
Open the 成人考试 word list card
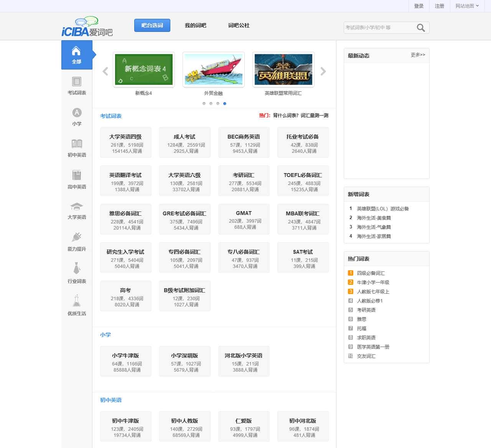(x=185, y=142)
